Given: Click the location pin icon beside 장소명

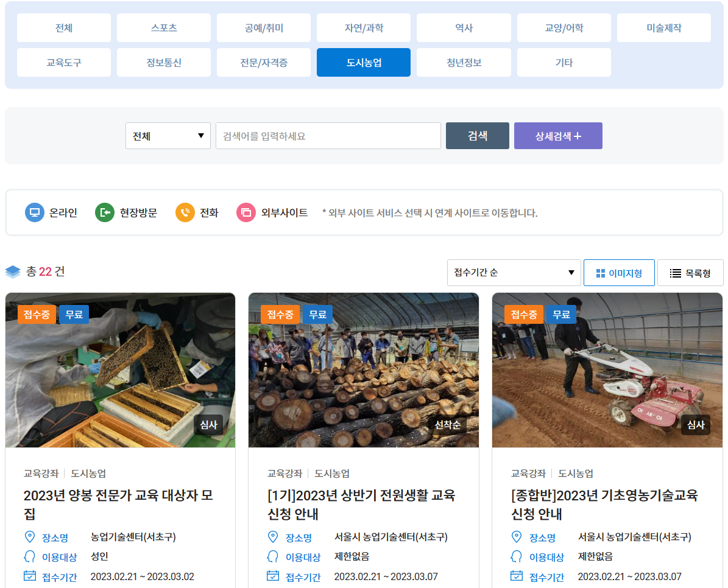Looking at the screenshot, I should [x=30, y=537].
